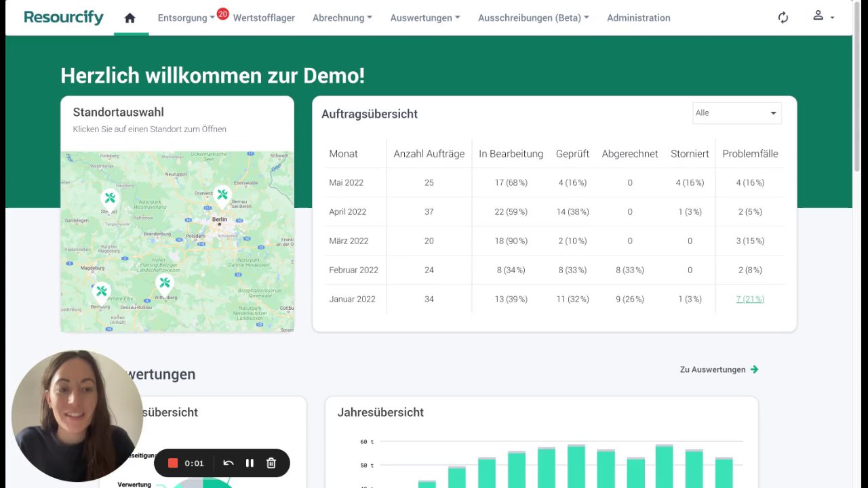Image resolution: width=868 pixels, height=488 pixels.
Task: Open the Wertstofflager page
Action: (x=264, y=18)
